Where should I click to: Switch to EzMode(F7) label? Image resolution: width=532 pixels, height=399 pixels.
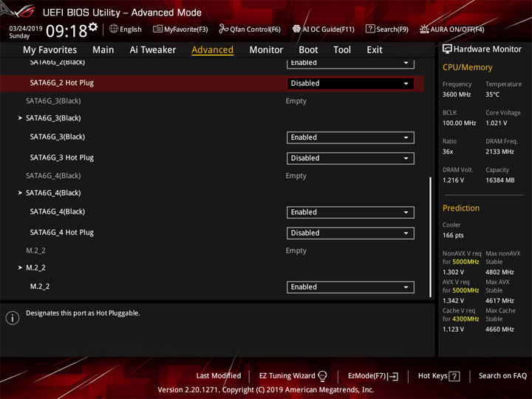(367, 375)
